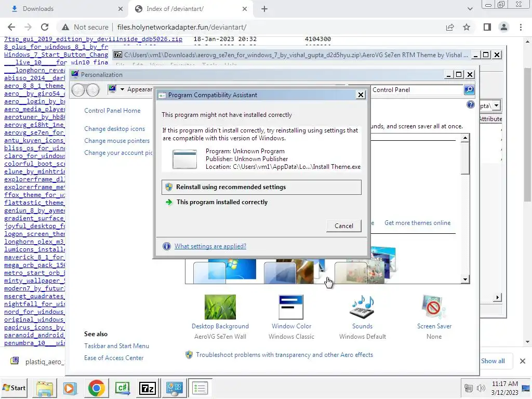
Task: Open the Start menu
Action: [x=14, y=388]
